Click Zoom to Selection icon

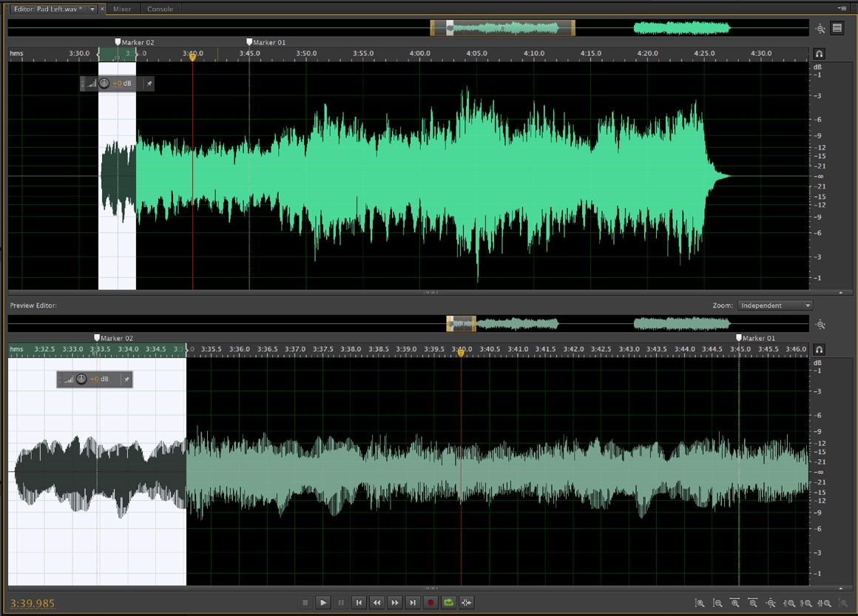pos(824,603)
